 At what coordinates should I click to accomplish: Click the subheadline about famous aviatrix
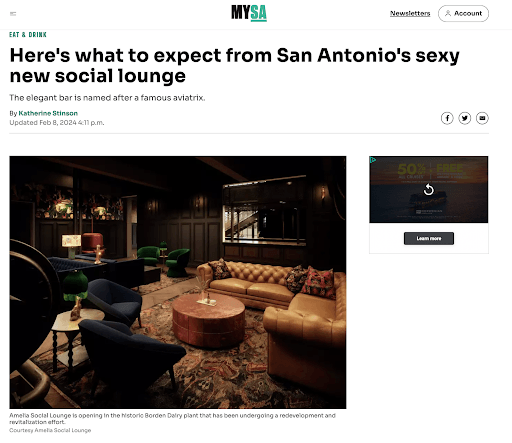107,98
